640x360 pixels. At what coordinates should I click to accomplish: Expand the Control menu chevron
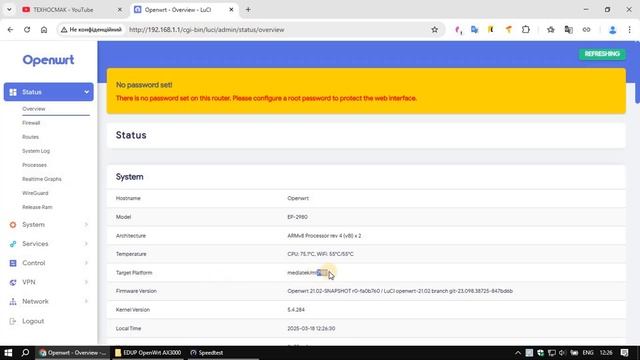pos(86,263)
